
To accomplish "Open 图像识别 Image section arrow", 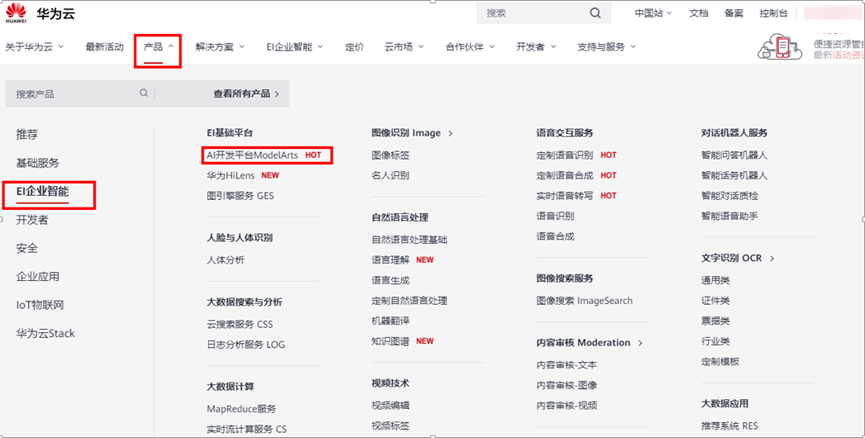I will coord(450,133).
